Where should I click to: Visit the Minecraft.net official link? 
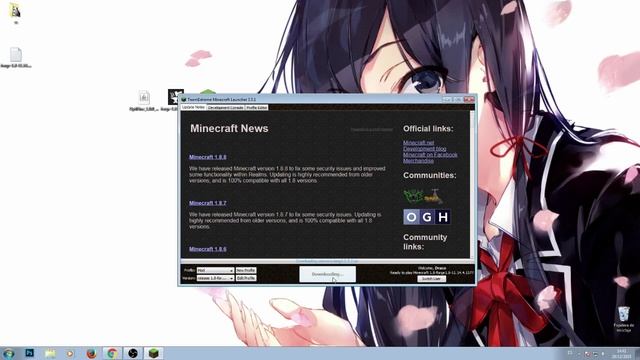[x=418, y=143]
